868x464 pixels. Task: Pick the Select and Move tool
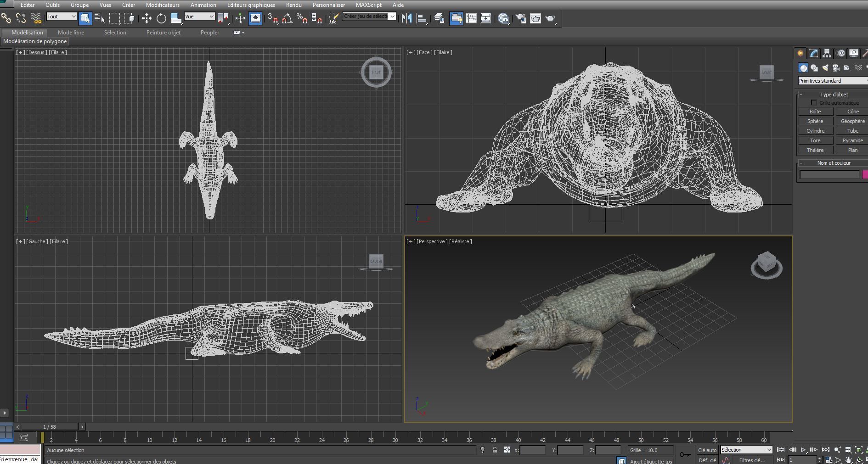tap(147, 18)
